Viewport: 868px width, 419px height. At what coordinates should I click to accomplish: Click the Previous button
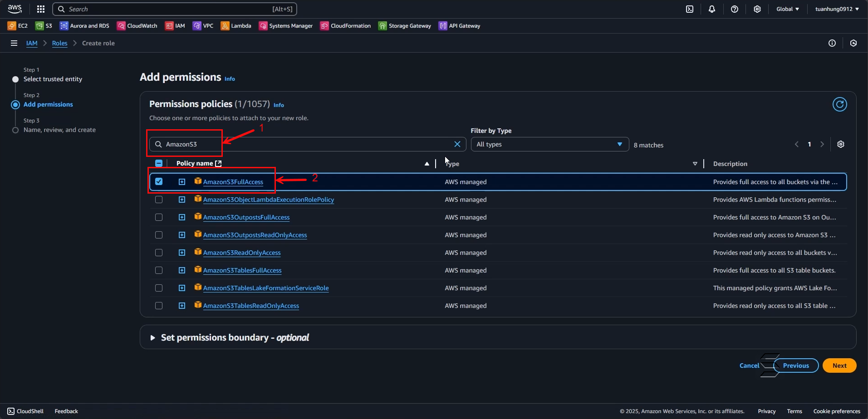click(796, 365)
